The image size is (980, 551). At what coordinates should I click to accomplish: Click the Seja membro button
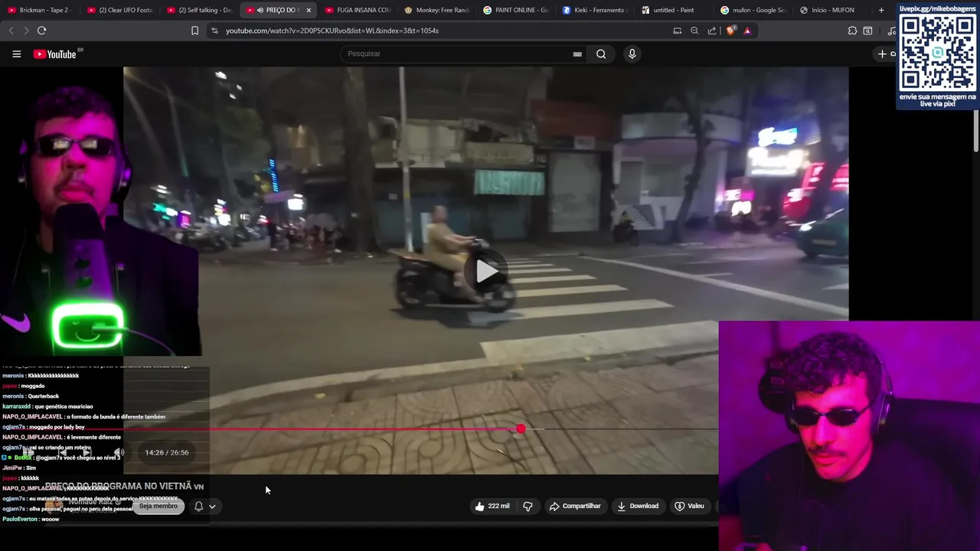(158, 506)
